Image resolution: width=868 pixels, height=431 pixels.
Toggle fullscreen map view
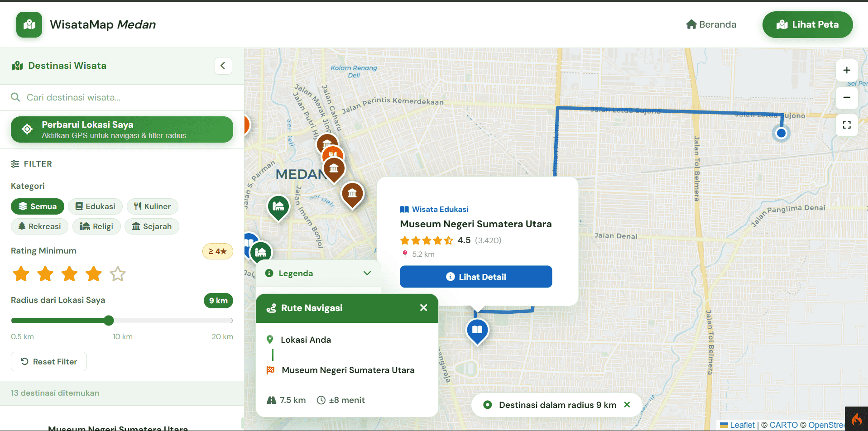point(847,125)
